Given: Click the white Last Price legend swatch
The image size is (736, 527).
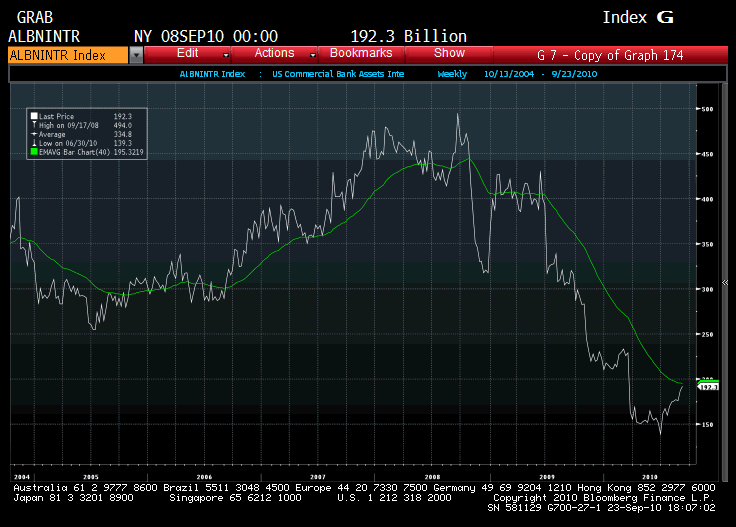Looking at the screenshot, I should coord(34,116).
